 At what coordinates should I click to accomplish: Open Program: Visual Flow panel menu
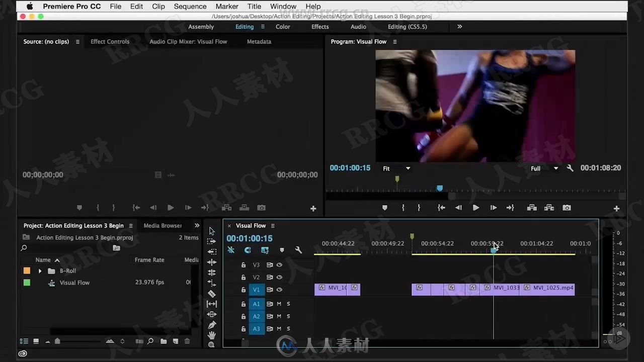(x=395, y=42)
